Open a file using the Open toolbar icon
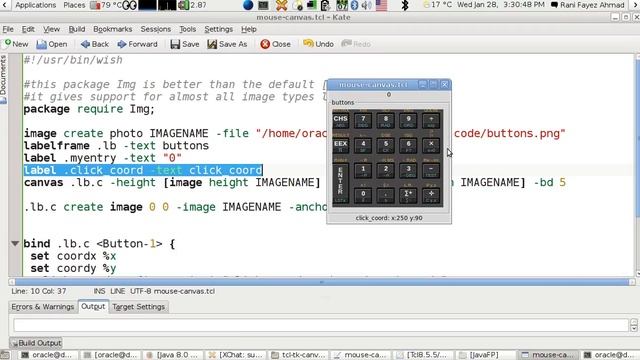Viewport: 640px width, 360px height. click(x=41, y=44)
